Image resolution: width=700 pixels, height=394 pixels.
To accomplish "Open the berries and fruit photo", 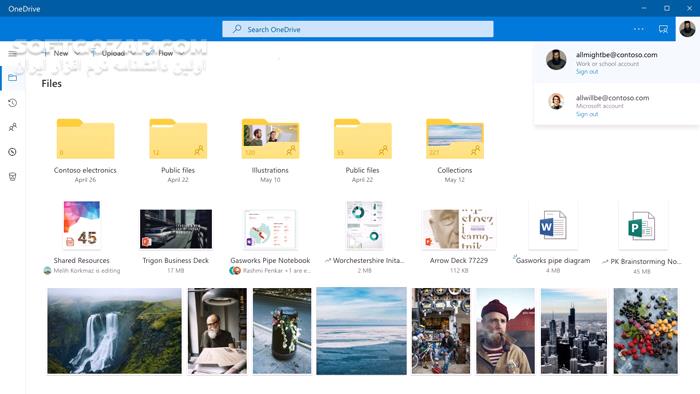I will click(646, 331).
